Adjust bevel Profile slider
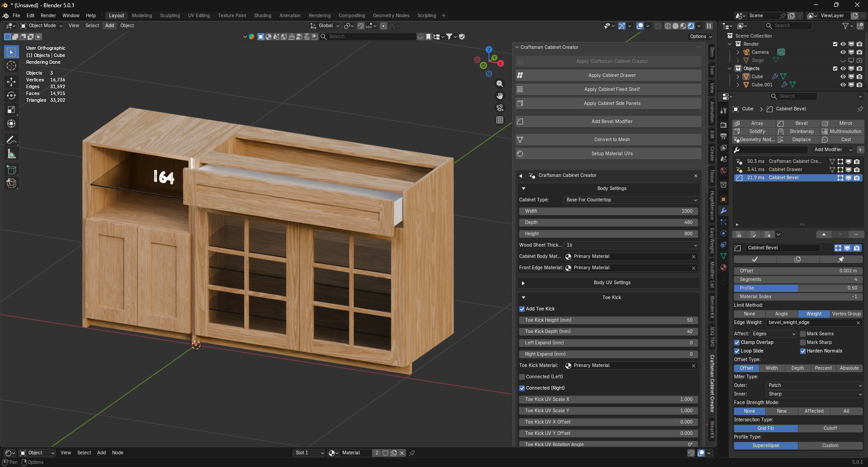Image resolution: width=868 pixels, height=467 pixels. (798, 288)
